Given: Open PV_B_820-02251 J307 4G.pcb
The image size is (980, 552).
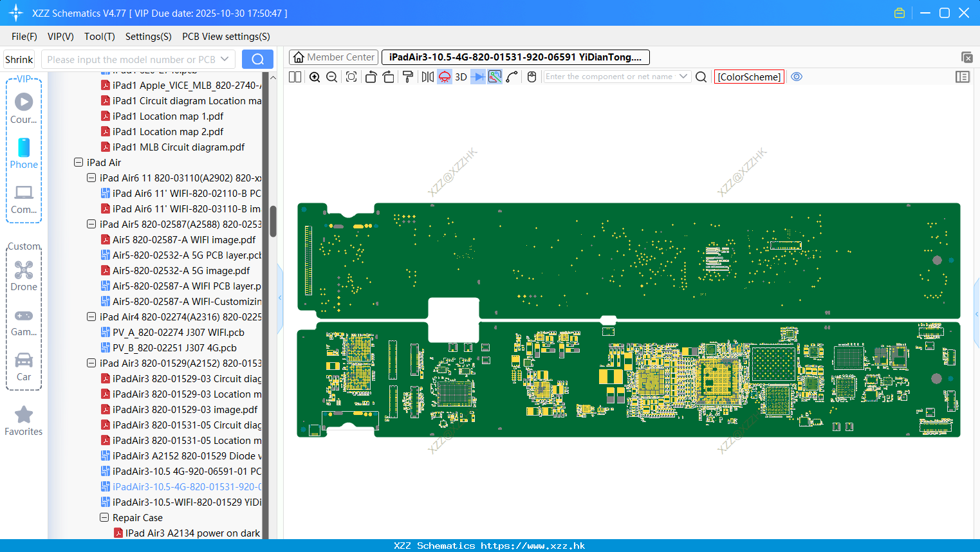Looking at the screenshot, I should [174, 348].
